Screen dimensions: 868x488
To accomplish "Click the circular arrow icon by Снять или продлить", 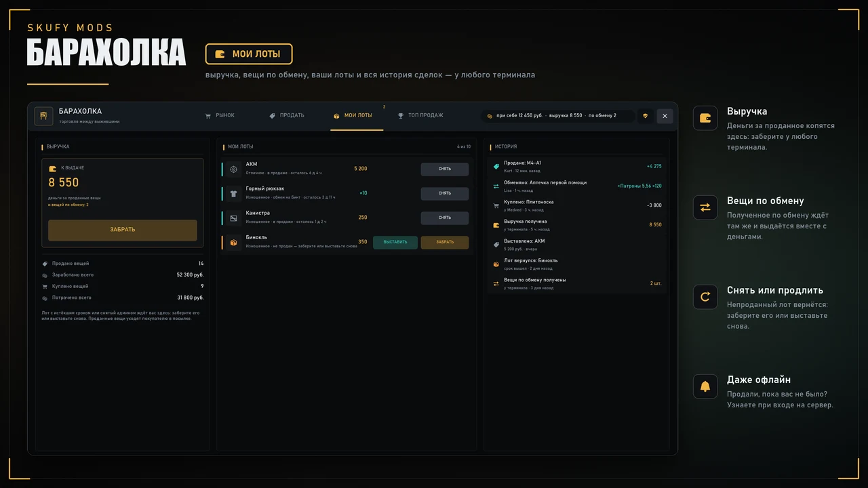I will pyautogui.click(x=705, y=297).
